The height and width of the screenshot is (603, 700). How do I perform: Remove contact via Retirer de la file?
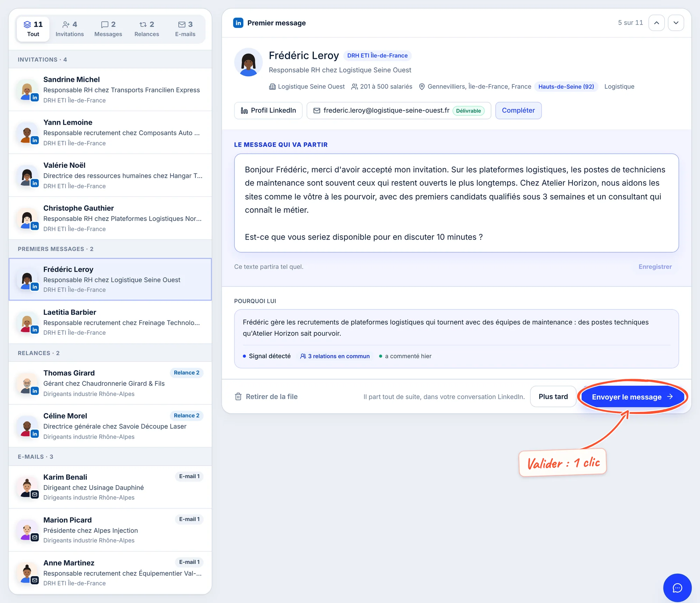[x=266, y=396]
